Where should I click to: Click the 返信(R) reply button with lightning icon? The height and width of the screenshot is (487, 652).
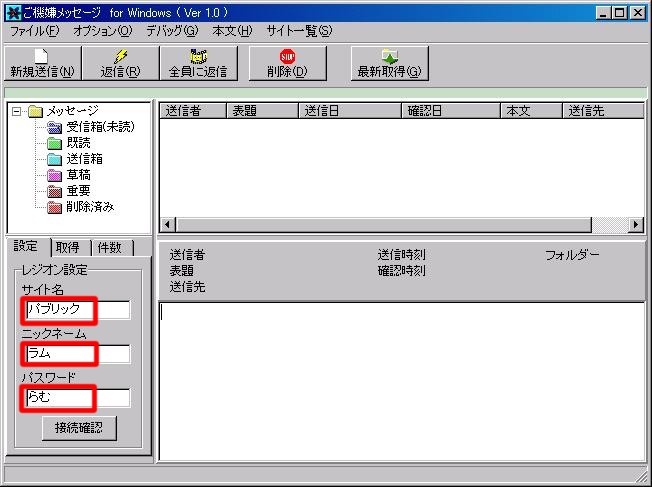pos(121,63)
